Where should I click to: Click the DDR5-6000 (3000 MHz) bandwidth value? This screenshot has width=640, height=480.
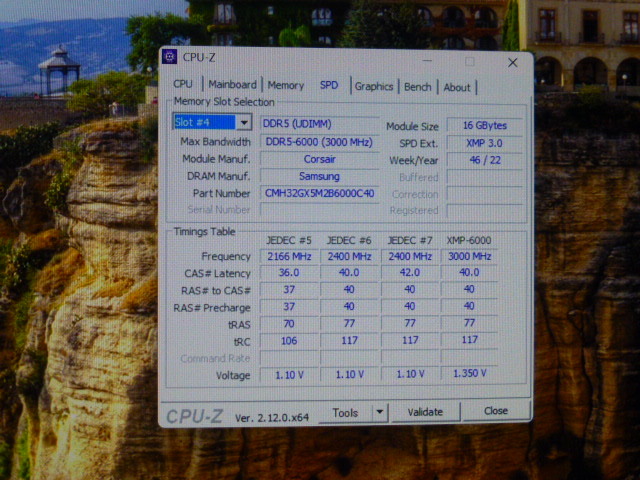(x=320, y=142)
